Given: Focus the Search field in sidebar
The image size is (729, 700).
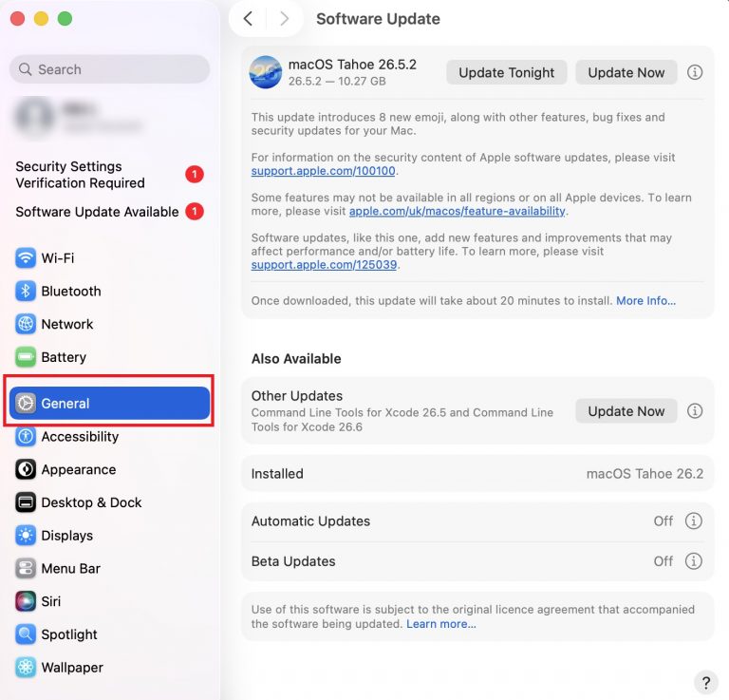Looking at the screenshot, I should click(109, 69).
